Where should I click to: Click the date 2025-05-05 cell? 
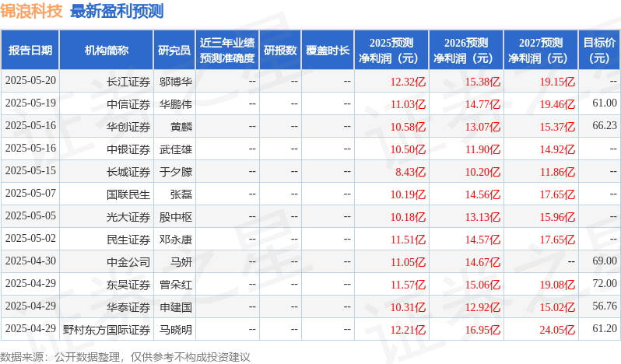coord(30,216)
